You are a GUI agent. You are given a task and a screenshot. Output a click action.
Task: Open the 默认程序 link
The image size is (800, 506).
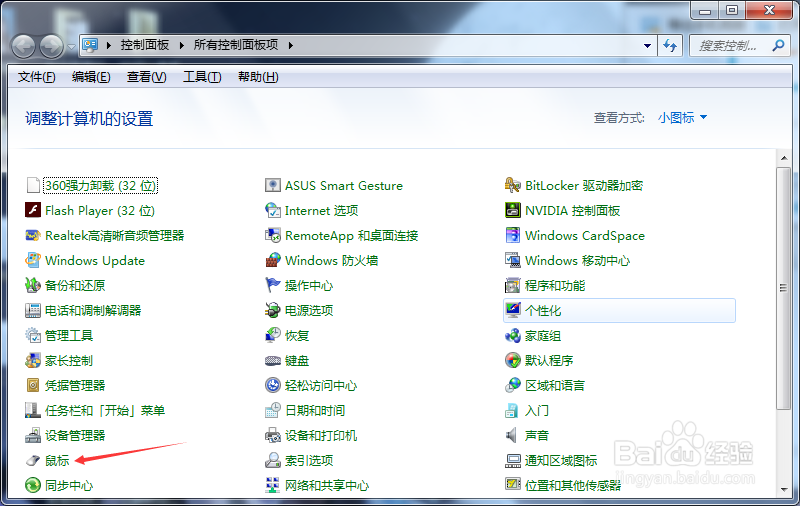(549, 361)
